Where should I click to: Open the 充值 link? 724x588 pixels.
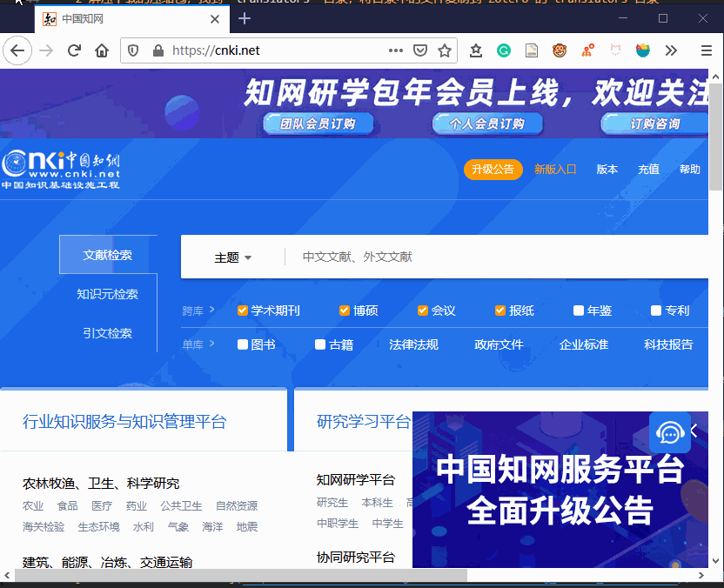649,170
